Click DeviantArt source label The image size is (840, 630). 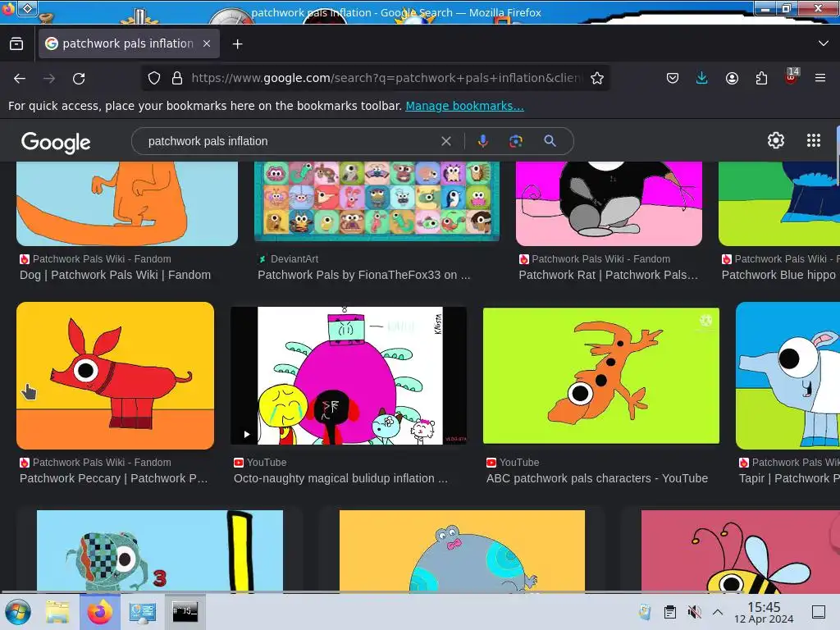294,258
